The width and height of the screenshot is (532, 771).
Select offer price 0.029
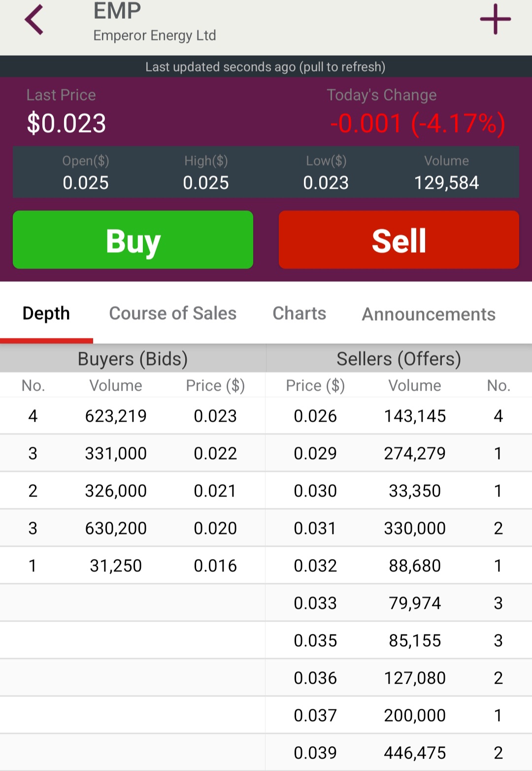coord(315,454)
